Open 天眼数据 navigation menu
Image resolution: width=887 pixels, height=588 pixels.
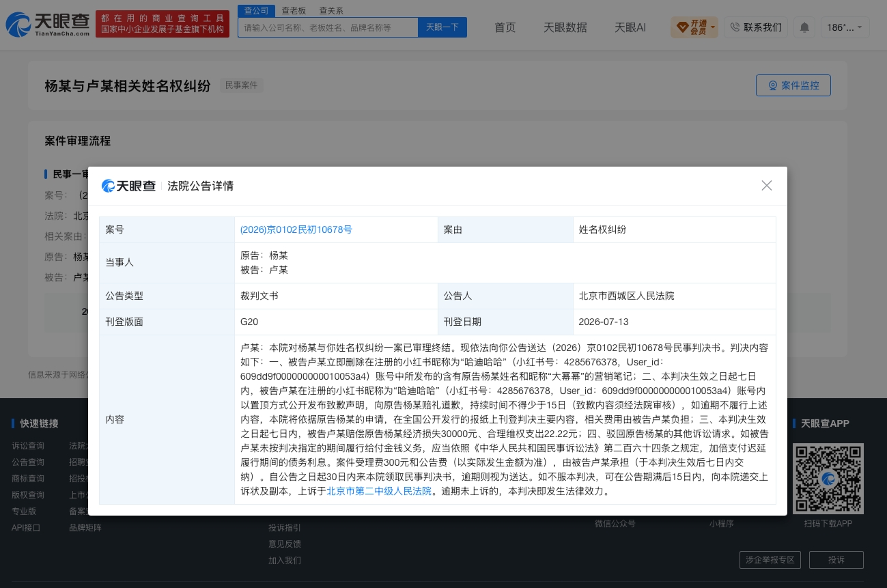565,27
